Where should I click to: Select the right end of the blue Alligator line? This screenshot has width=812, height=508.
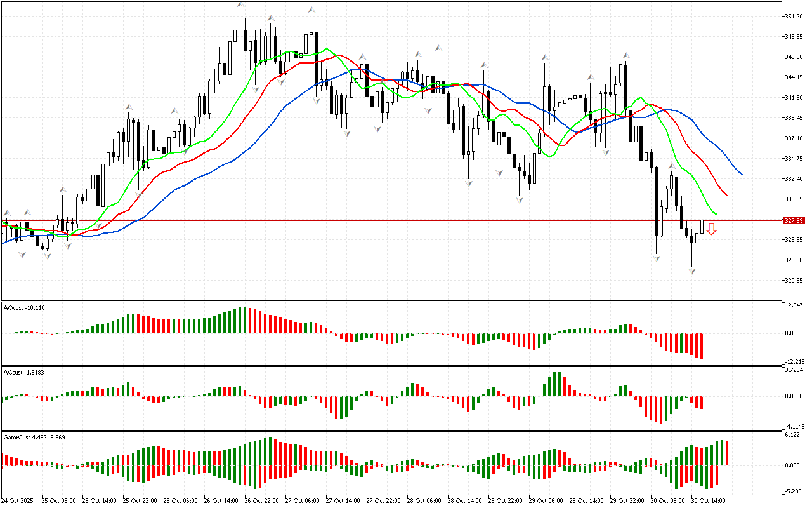click(742, 174)
